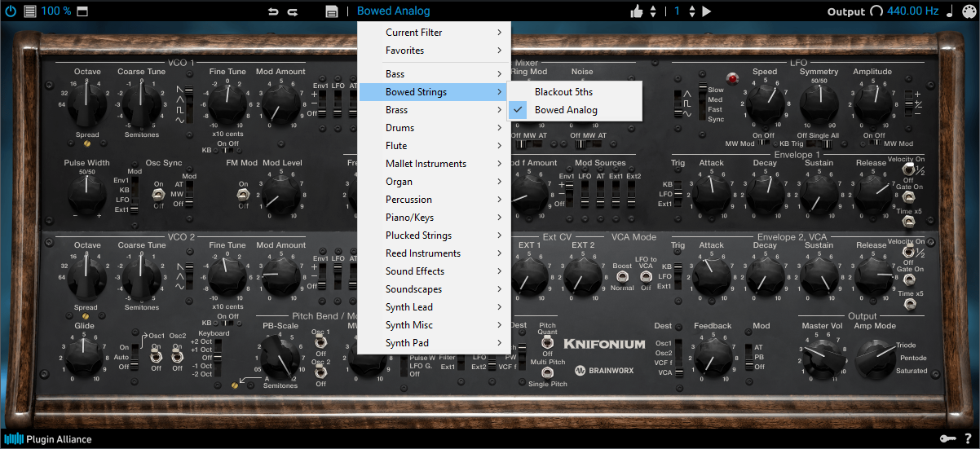980x449 pixels.
Task: Expand the Soundscapes submenu arrow
Action: click(x=499, y=289)
